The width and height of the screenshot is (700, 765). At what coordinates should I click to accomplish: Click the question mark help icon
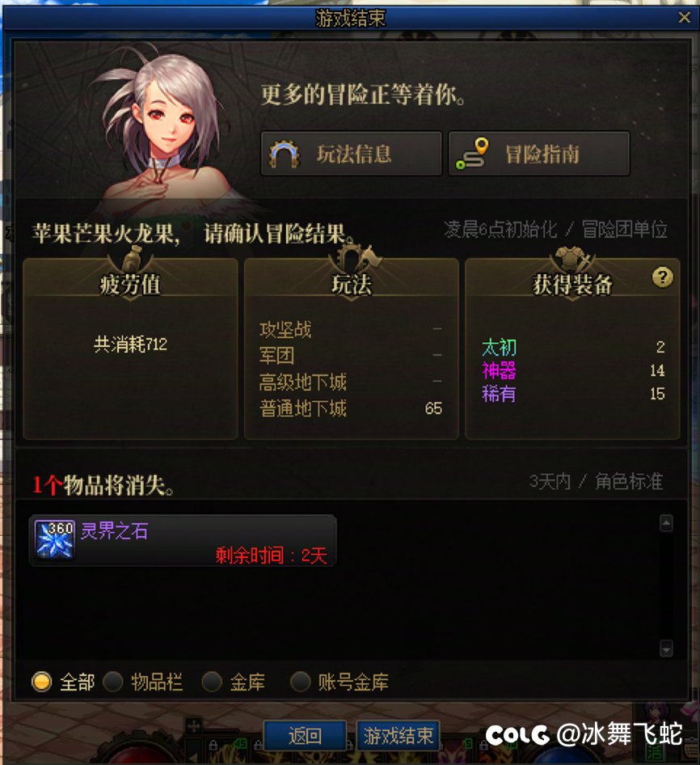(x=662, y=277)
